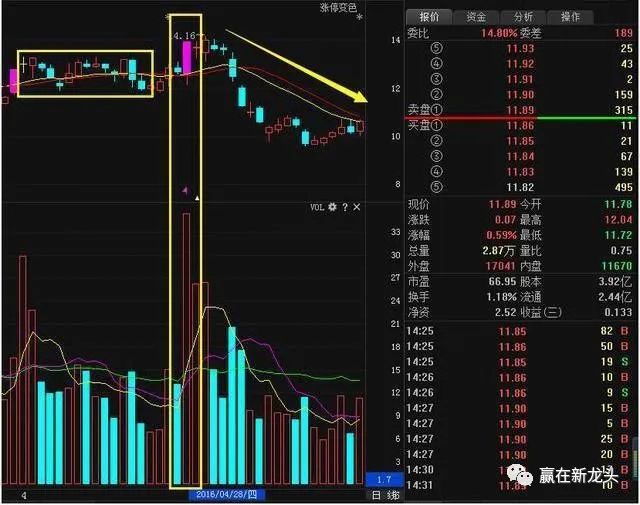Viewport: 640px width, 505px height.
Task: Click the 净资 2.52 value
Action: pos(506,313)
